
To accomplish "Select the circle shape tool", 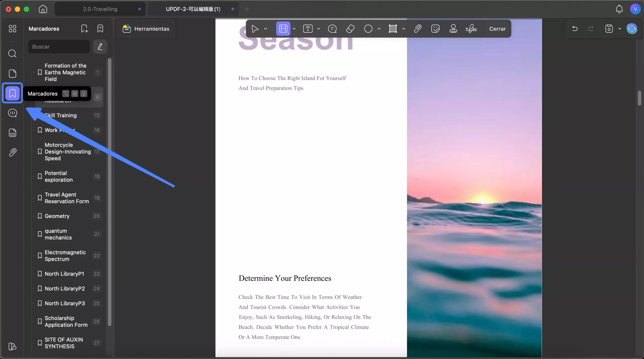I will pos(368,29).
